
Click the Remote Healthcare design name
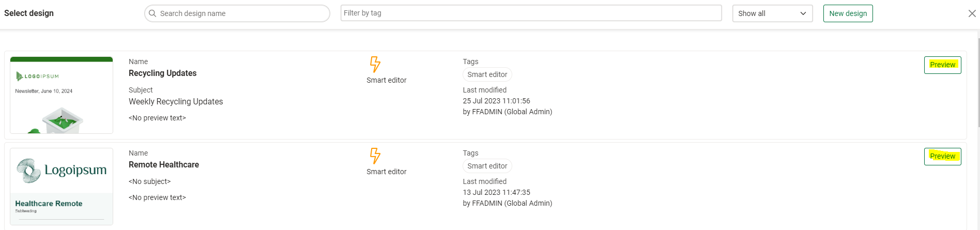163,165
